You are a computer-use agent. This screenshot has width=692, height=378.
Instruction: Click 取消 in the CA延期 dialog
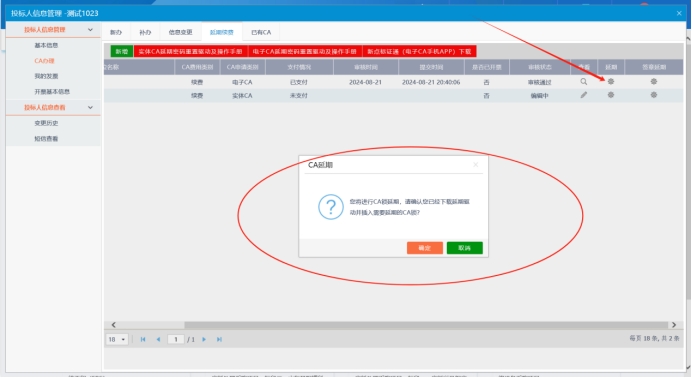click(x=464, y=248)
